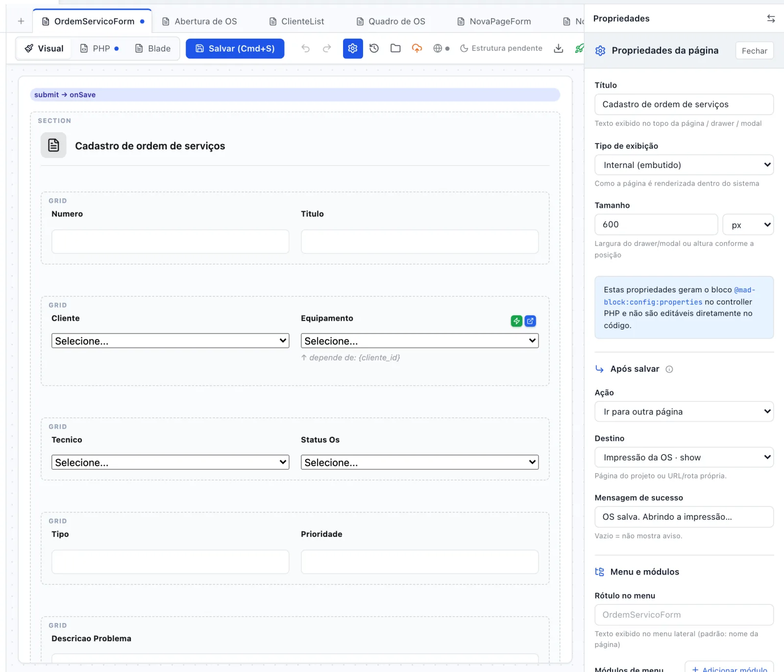Click the Título input field

click(x=684, y=104)
